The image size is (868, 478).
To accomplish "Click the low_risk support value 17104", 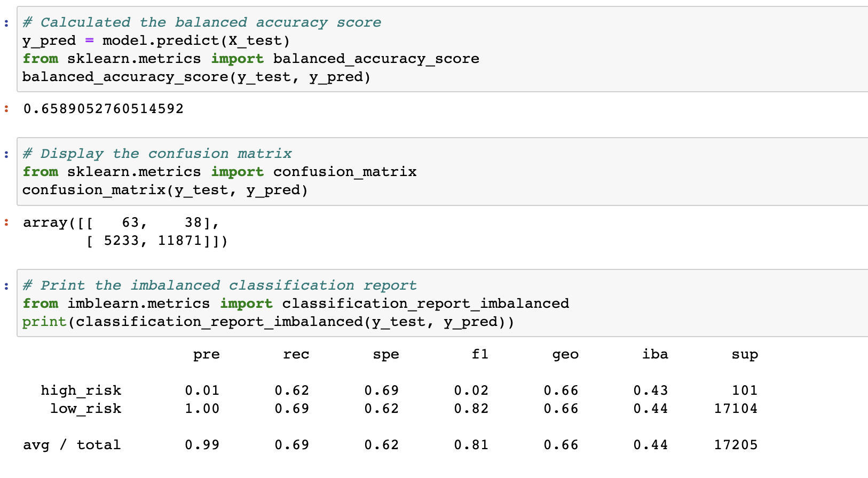I will pos(736,409).
